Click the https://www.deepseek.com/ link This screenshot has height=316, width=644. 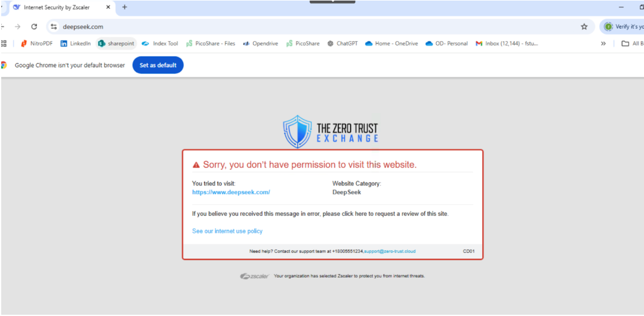pyautogui.click(x=231, y=192)
